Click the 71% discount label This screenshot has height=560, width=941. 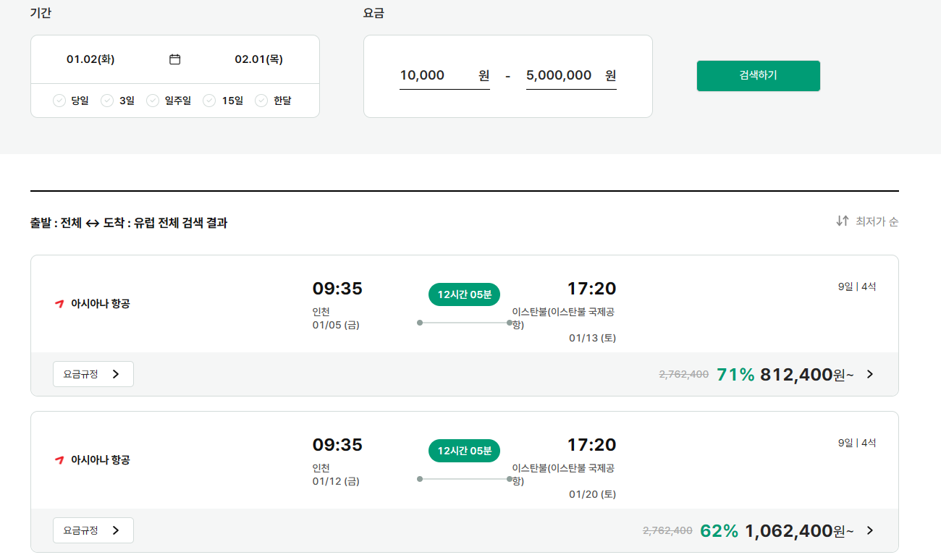click(x=735, y=374)
